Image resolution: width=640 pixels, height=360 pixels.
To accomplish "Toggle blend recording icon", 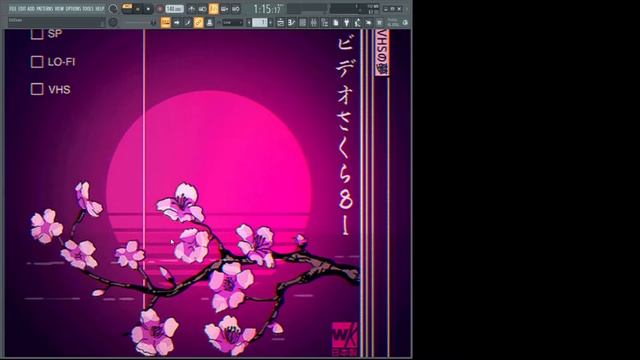I will point(224,9).
